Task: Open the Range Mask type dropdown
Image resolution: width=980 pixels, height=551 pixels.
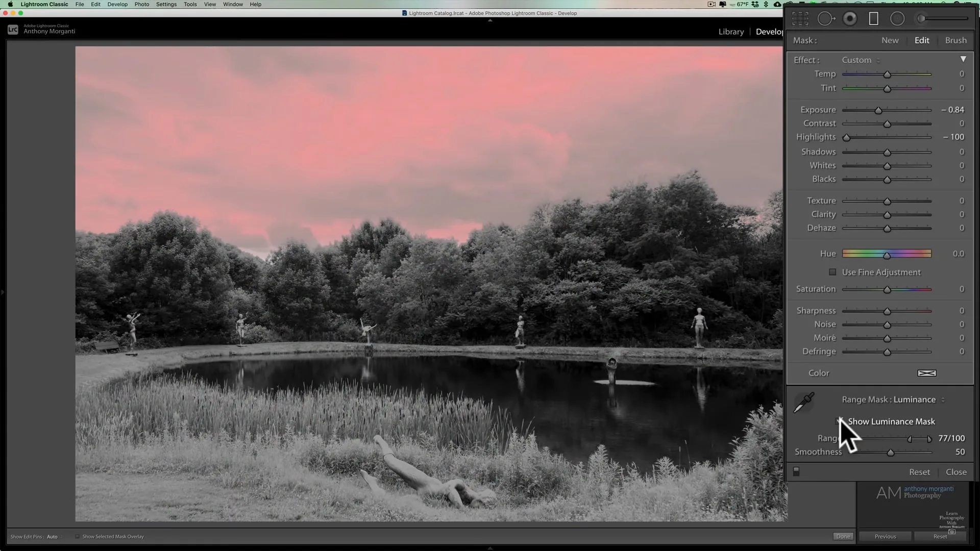Action: [919, 399]
